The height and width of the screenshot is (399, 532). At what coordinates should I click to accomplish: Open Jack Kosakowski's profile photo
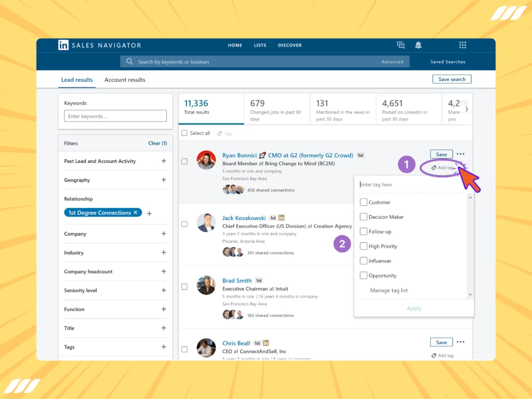[x=206, y=222]
